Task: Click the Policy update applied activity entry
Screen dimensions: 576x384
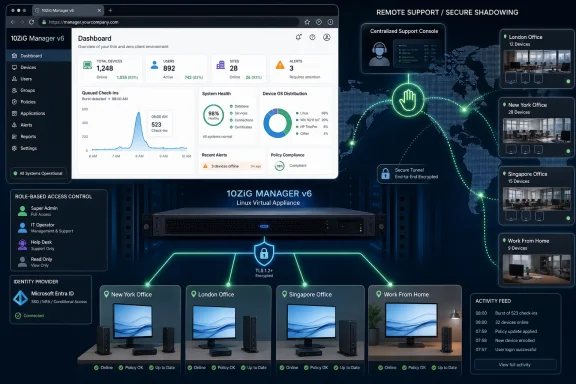Action: 506,331
